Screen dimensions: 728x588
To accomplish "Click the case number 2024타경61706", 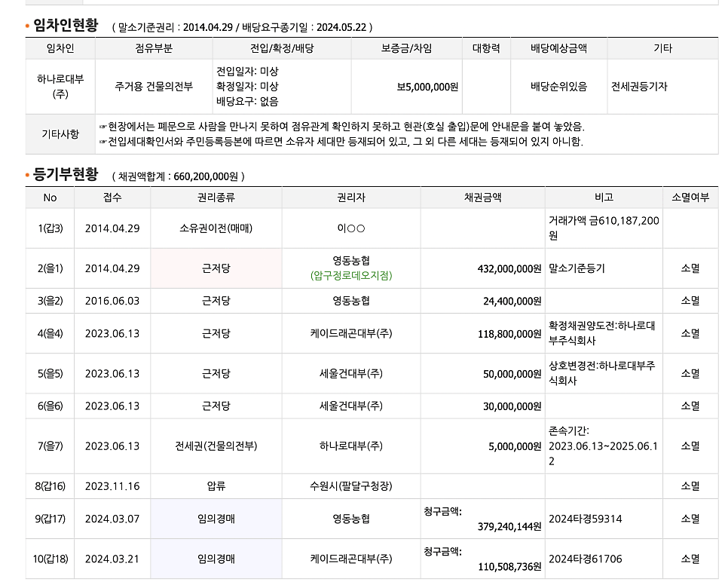I will tap(586, 559).
